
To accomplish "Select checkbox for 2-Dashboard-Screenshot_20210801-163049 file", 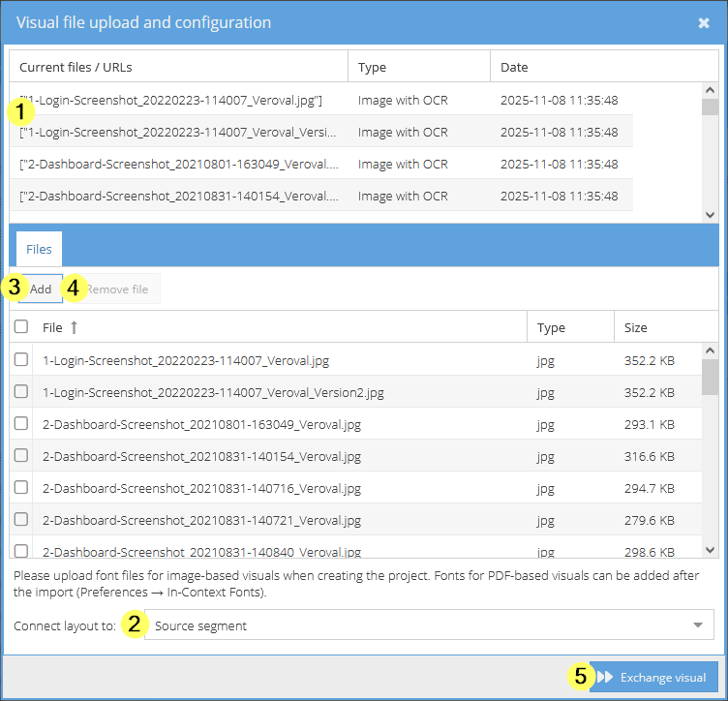I will pyautogui.click(x=21, y=424).
